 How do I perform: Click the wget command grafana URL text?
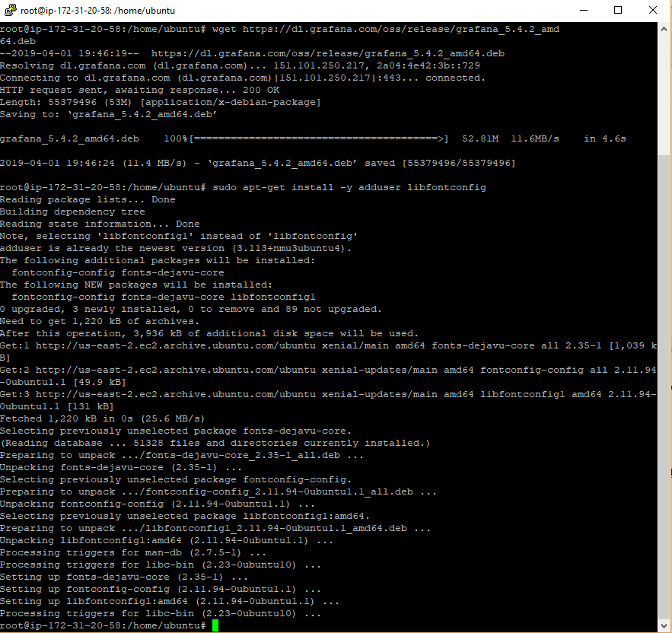pos(401,29)
